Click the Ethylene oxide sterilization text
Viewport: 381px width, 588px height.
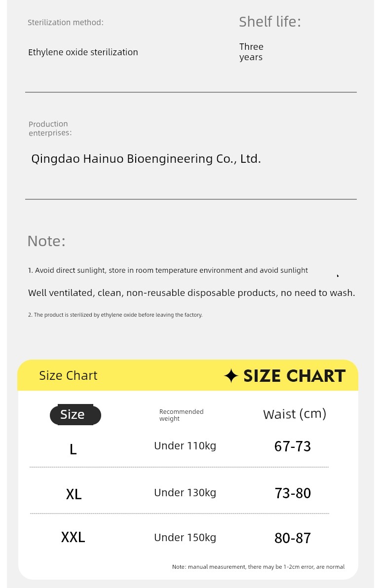83,52
